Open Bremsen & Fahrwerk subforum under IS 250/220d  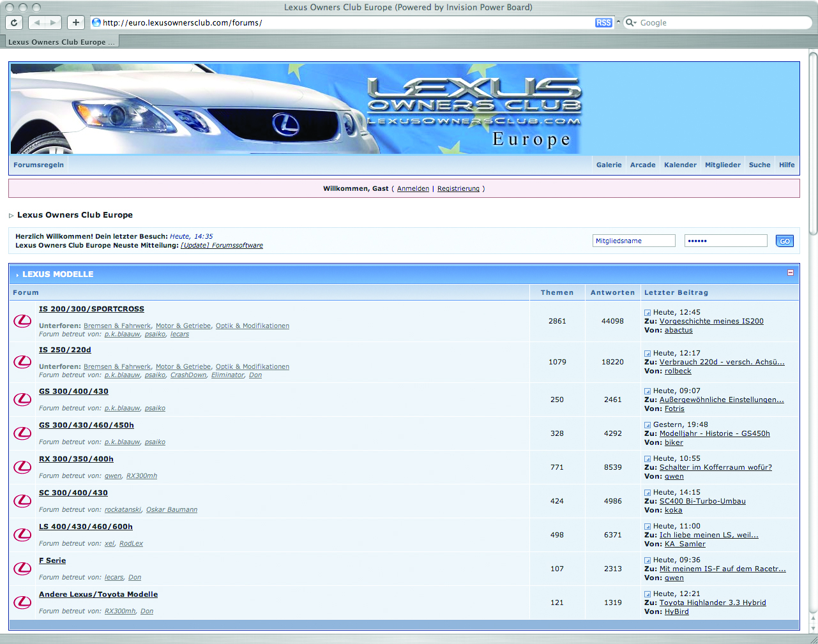(117, 367)
